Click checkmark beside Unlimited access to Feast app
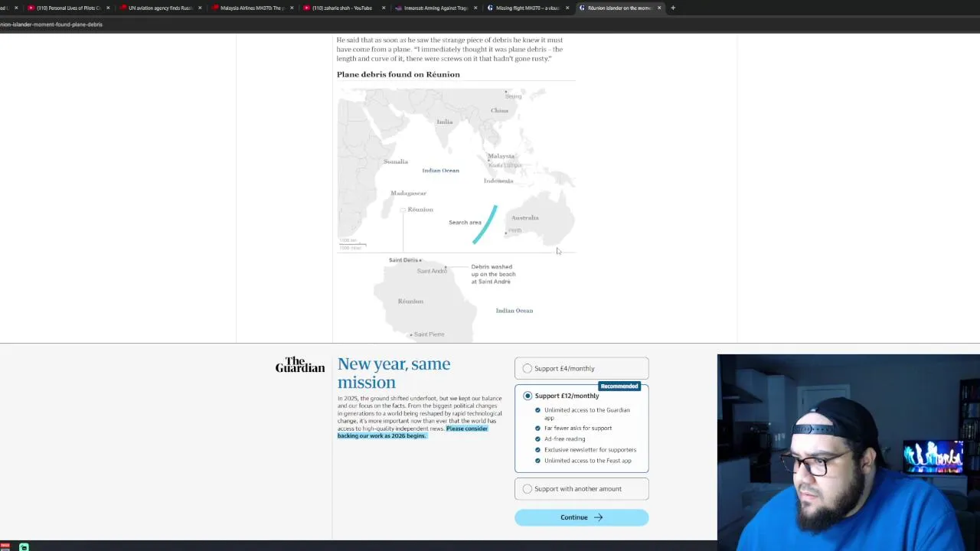 click(537, 461)
